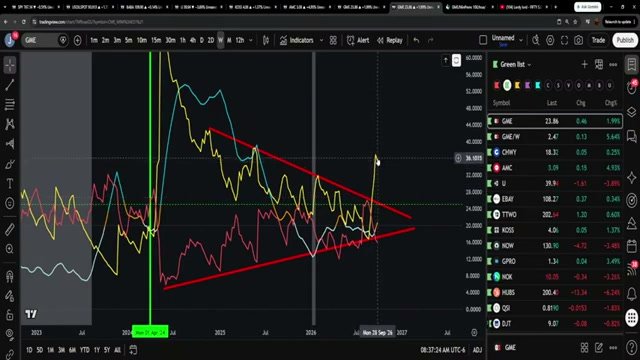Select the CHWY watchlist row
The height and width of the screenshot is (360, 640).
(555, 152)
